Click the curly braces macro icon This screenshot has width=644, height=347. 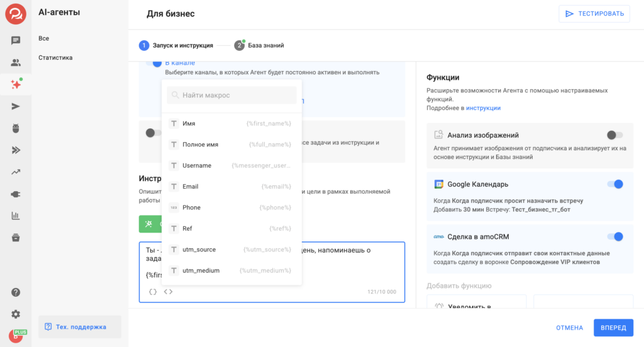(153, 292)
